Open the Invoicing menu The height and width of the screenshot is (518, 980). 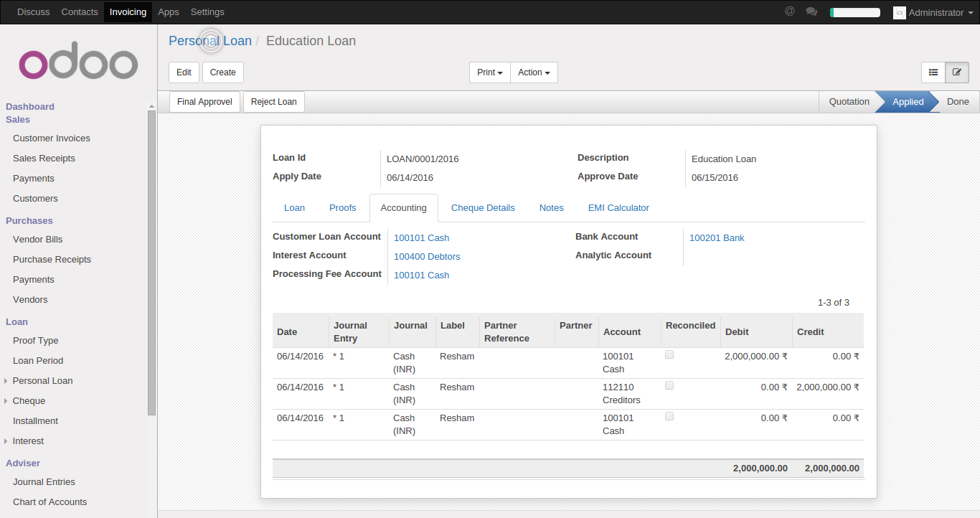[128, 12]
